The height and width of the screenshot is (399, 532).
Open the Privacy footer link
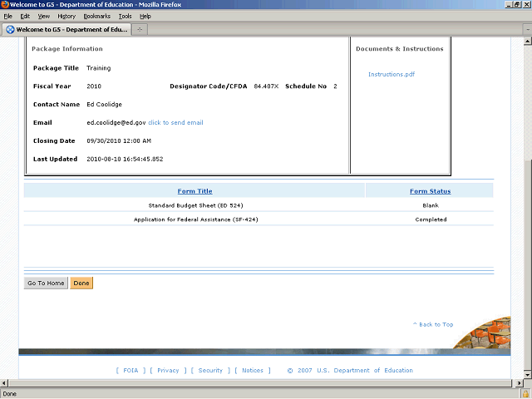pos(168,370)
